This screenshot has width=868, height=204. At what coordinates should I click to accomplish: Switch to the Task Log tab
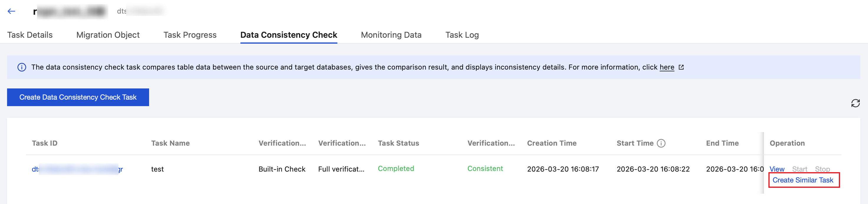(462, 35)
